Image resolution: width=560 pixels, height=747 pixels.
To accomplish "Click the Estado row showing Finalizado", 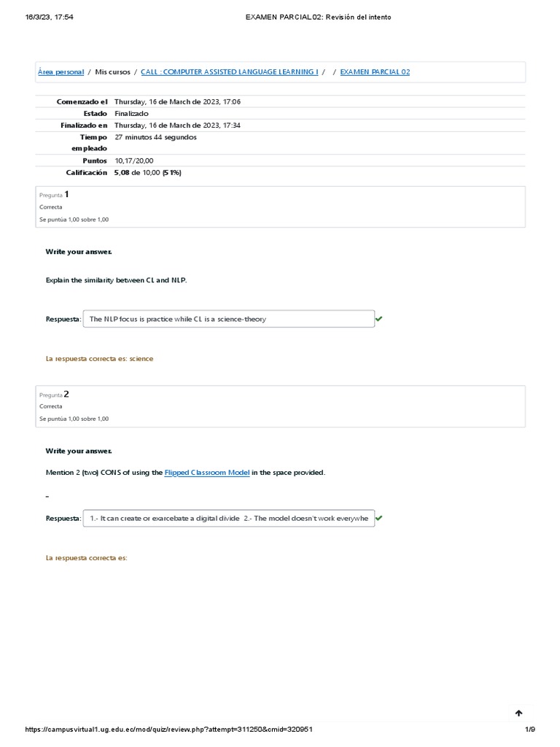I will coord(131,114).
